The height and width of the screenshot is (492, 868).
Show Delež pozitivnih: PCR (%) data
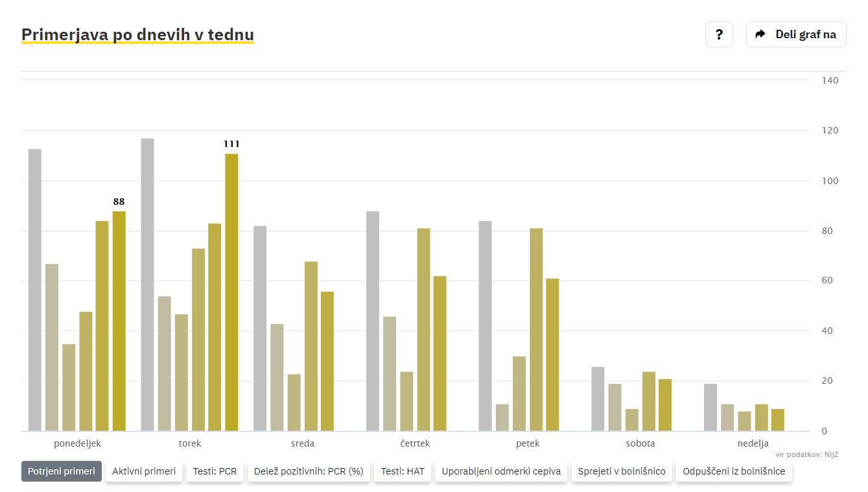[x=309, y=471]
